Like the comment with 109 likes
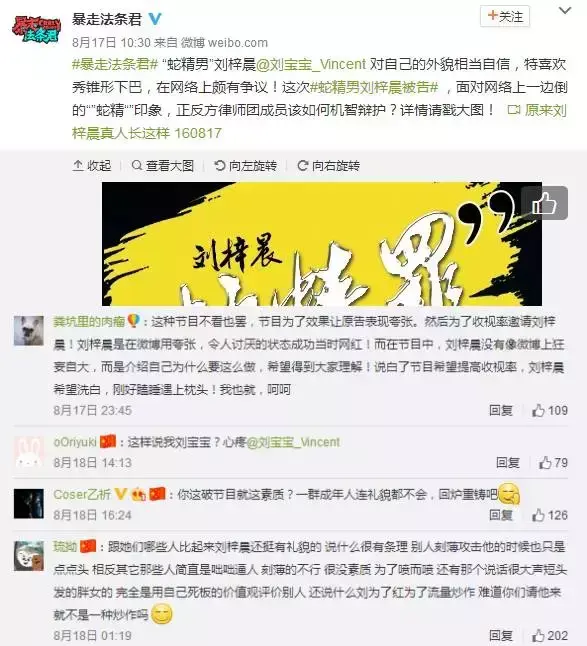The width and height of the screenshot is (587, 646). (x=550, y=410)
